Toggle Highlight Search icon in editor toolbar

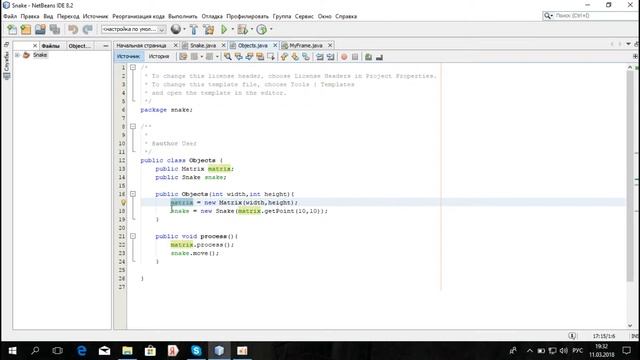[260, 57]
